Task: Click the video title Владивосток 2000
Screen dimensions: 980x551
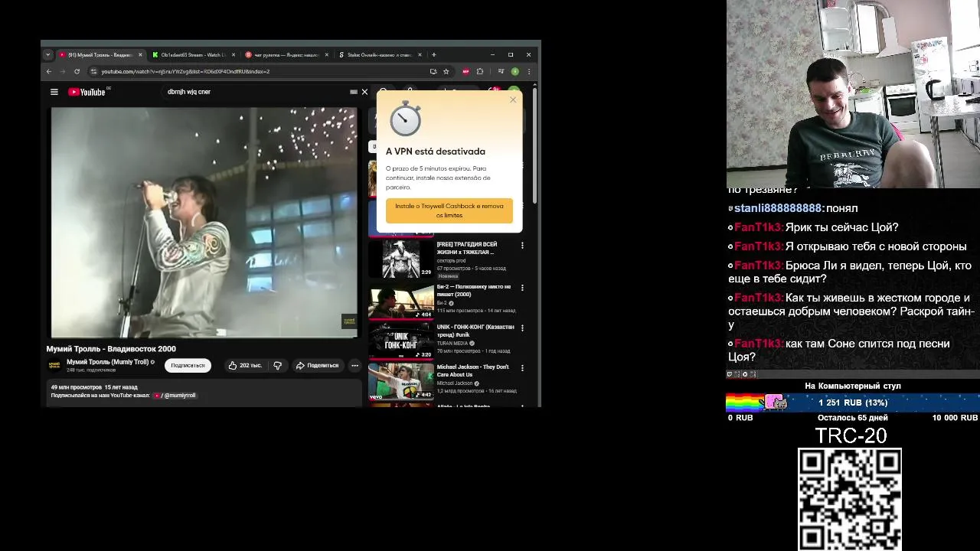Action: (x=111, y=349)
